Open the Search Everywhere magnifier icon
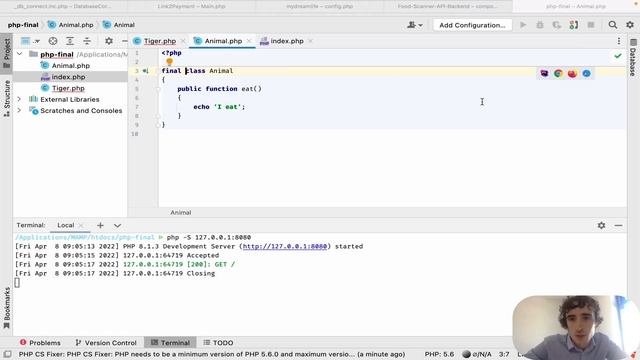The height and width of the screenshot is (360, 640). click(612, 25)
